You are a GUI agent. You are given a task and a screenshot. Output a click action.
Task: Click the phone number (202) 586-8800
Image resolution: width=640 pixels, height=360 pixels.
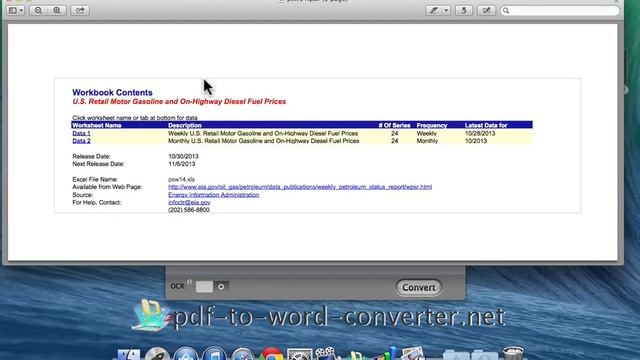point(189,210)
